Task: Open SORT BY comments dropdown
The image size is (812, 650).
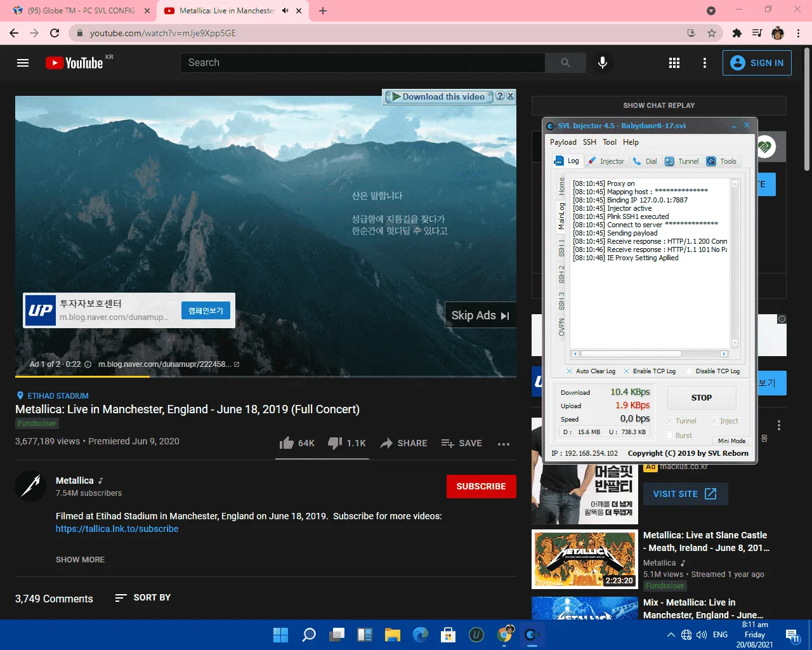Action: coord(143,598)
